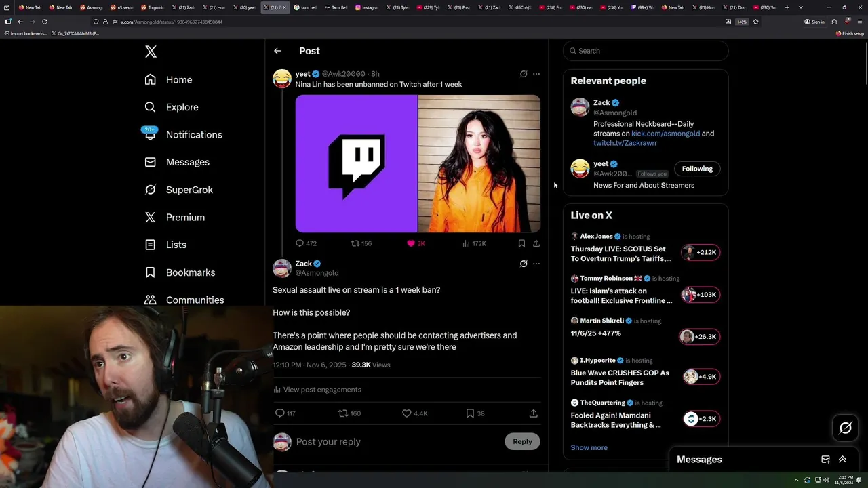
Task: Click the Following button for yeet
Action: 697,169
